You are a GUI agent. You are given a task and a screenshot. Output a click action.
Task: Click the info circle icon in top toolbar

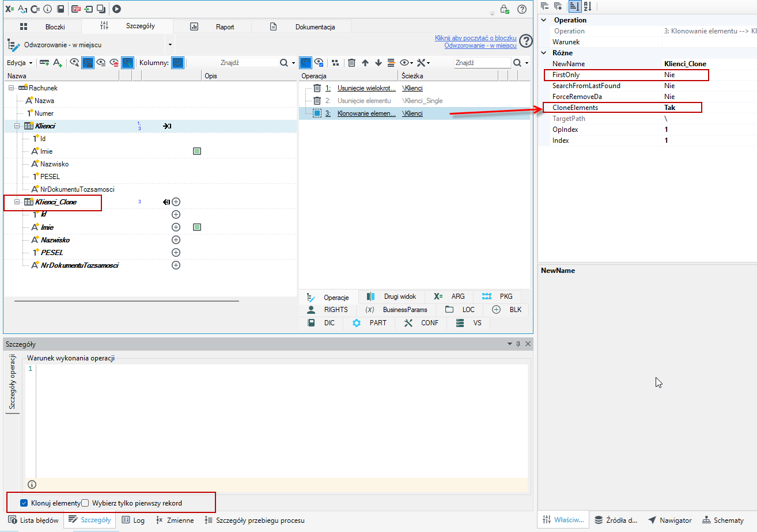[47, 9]
